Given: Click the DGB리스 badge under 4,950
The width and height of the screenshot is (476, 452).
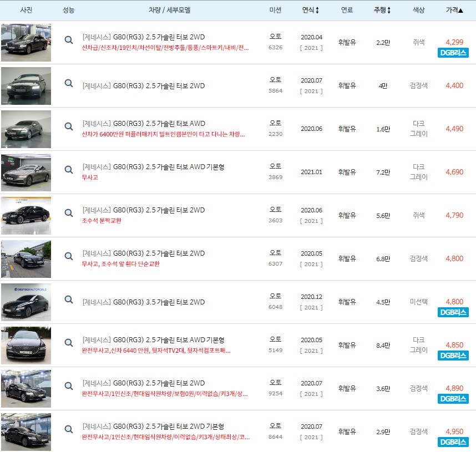Looking at the screenshot, I should (x=453, y=442).
